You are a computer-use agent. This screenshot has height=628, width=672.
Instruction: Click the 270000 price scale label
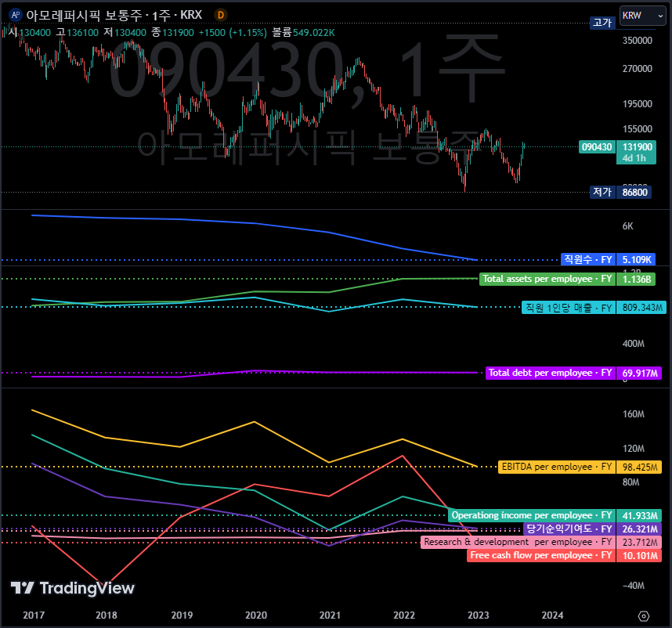click(638, 69)
